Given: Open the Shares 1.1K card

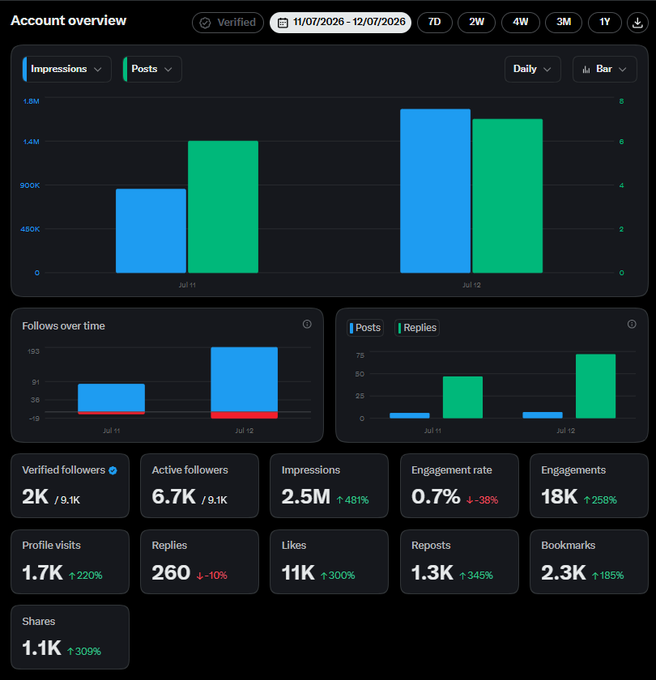Looking at the screenshot, I should 70,637.
